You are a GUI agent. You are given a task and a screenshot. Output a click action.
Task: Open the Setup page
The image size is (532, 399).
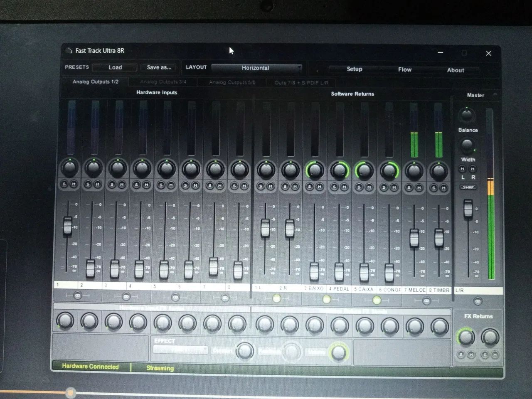coord(354,69)
